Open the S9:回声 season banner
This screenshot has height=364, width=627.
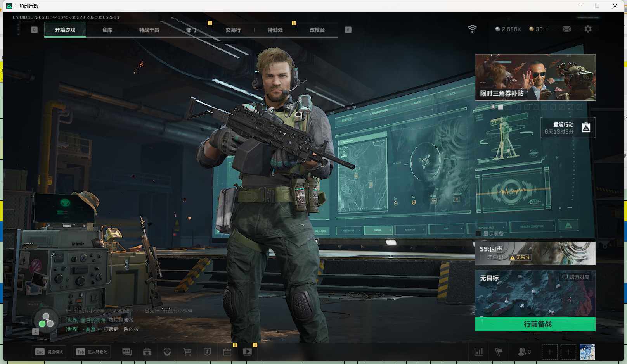(535, 253)
